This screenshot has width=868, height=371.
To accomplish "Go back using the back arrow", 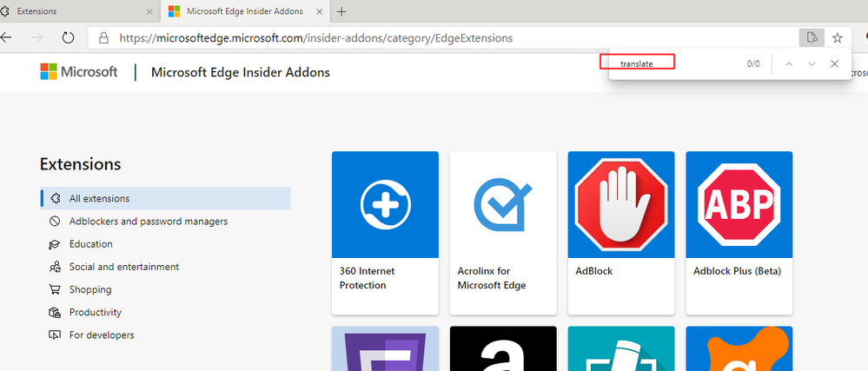I will 5,37.
